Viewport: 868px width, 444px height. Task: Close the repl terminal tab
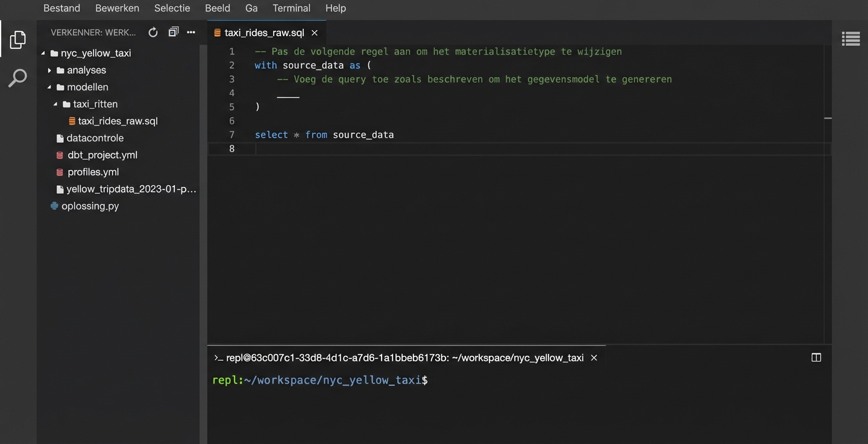point(594,358)
